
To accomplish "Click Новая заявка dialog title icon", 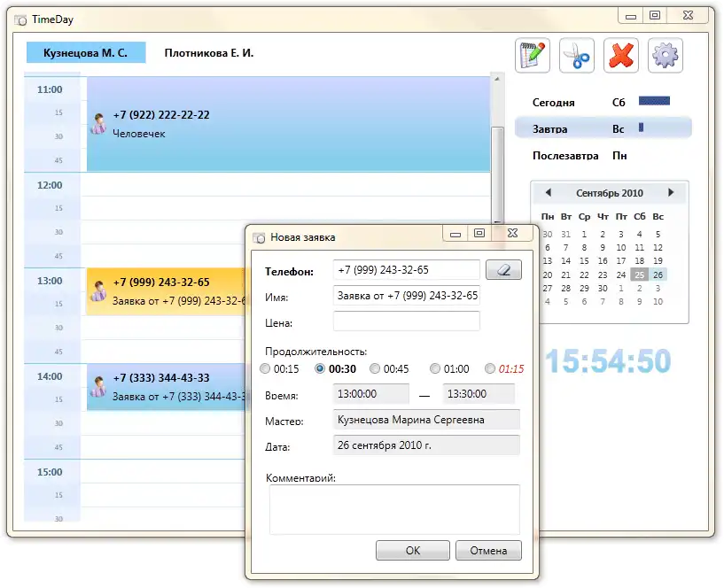I will (x=259, y=237).
